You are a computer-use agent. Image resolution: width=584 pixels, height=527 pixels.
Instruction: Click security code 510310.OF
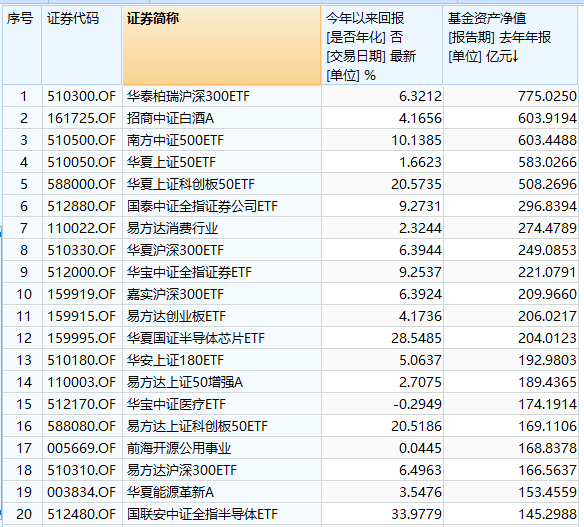tap(82, 470)
